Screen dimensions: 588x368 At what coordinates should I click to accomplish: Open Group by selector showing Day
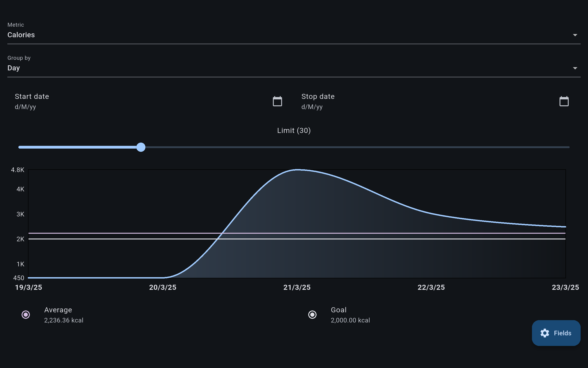pos(294,66)
